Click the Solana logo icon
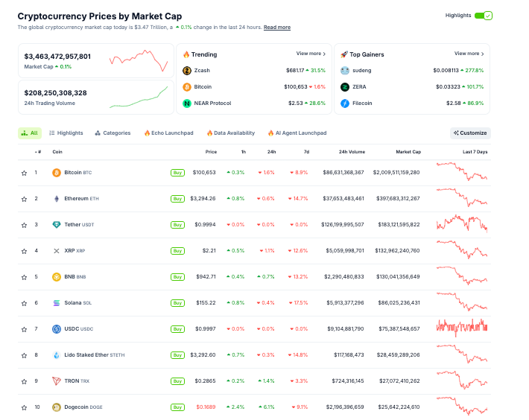Screen dimensions: 529x420 click(57, 303)
